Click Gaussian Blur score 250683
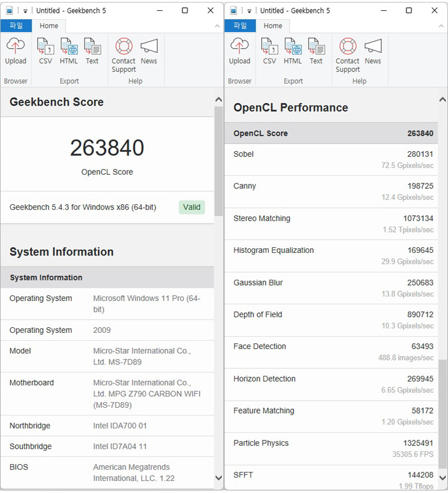Image resolution: width=448 pixels, height=493 pixels. (x=420, y=282)
